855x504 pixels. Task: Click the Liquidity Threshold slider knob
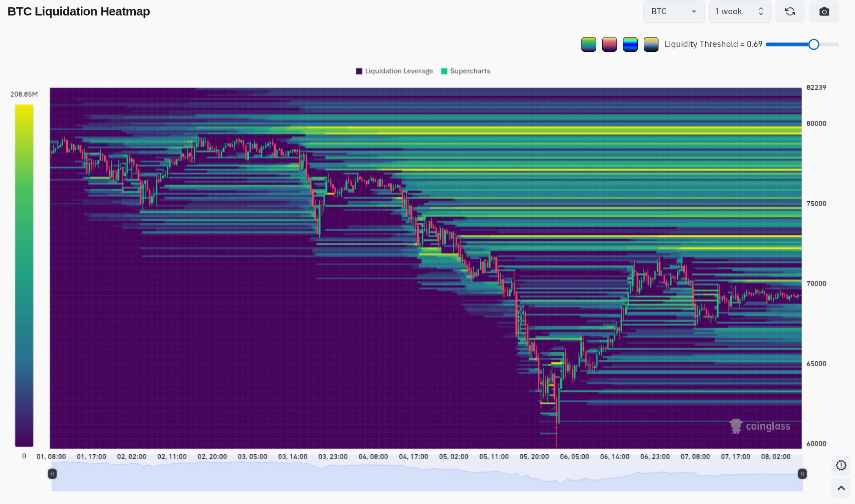[813, 44]
